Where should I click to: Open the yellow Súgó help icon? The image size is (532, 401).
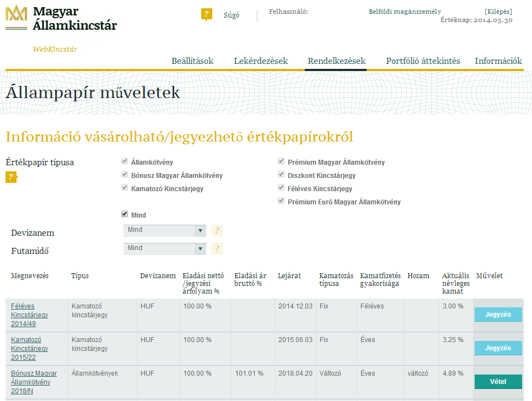tap(207, 14)
